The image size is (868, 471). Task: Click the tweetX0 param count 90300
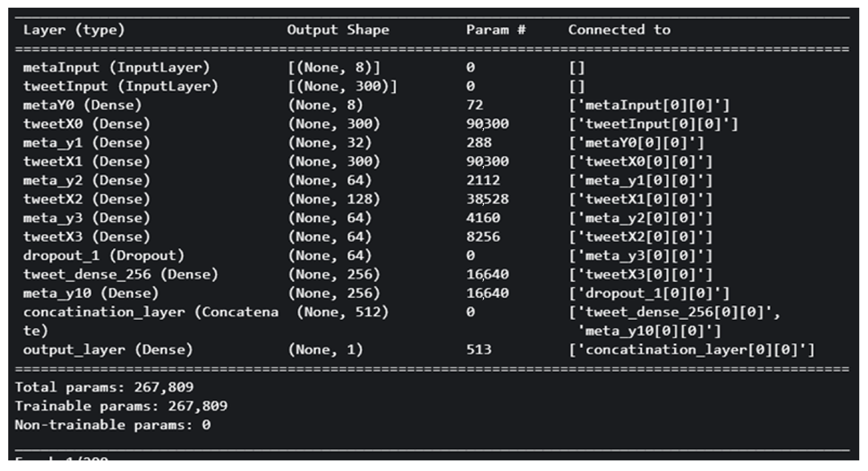[487, 124]
